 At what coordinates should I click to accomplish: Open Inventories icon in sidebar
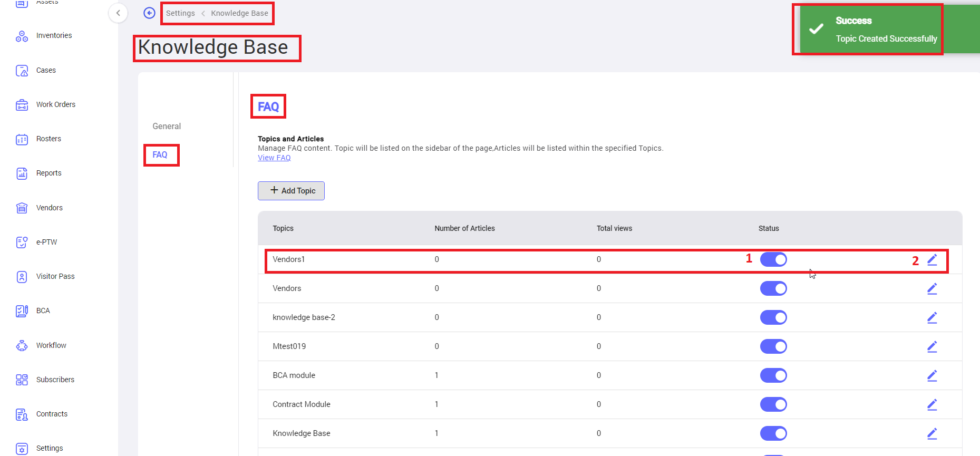(22, 36)
